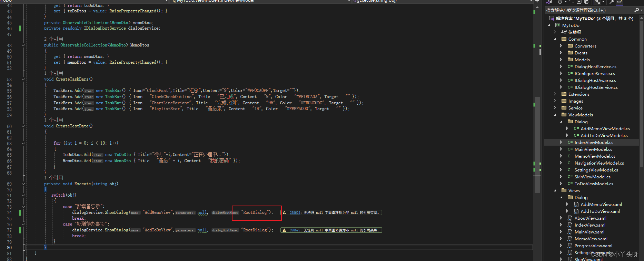
Task: Click the C# file icon of DialogHostService.cs
Action: point(570,66)
